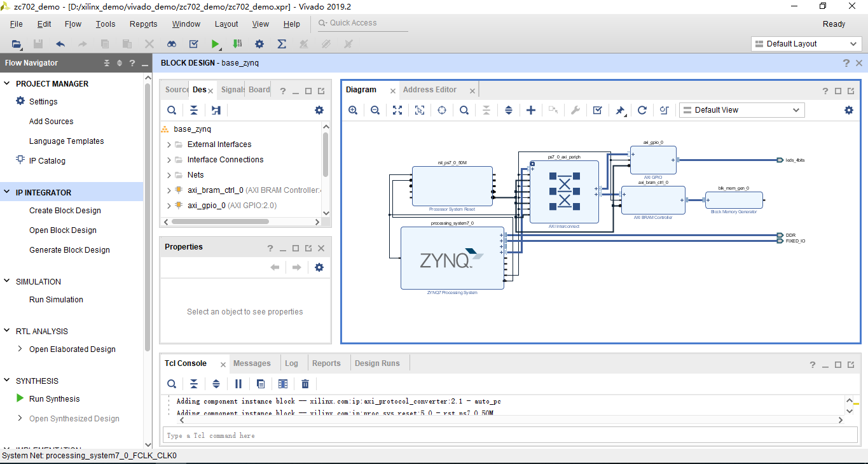Image resolution: width=868 pixels, height=464 pixels.
Task: Click the Sigma reports icon
Action: (x=282, y=44)
